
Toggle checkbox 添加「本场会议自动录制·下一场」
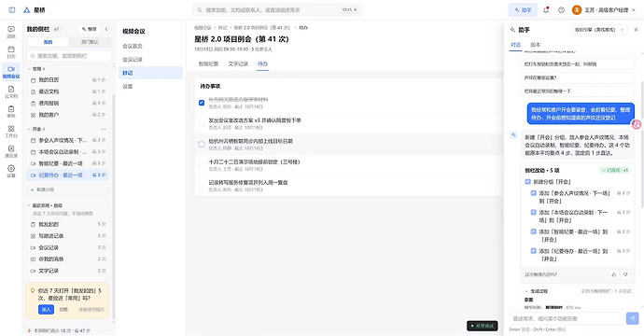534,213
